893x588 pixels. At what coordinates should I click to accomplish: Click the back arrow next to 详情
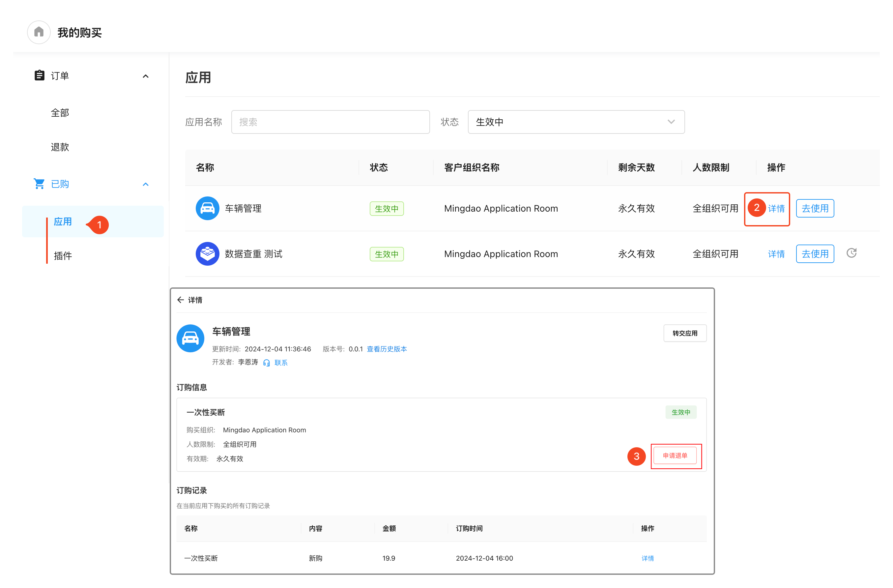click(x=181, y=300)
